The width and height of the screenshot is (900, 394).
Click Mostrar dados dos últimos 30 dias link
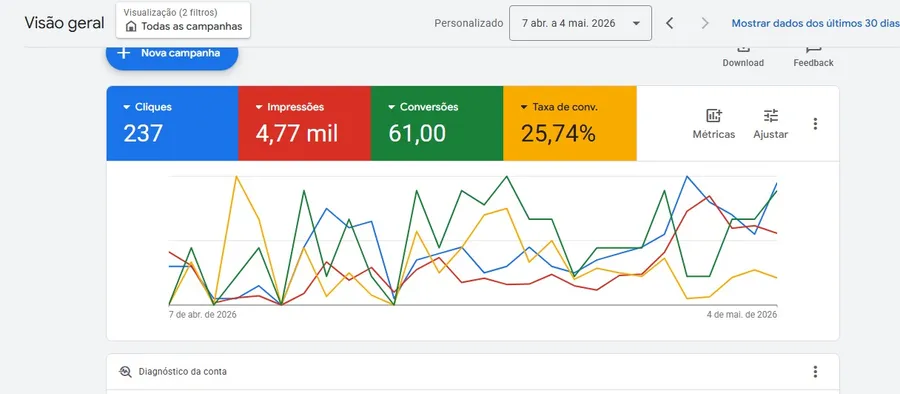(x=815, y=24)
